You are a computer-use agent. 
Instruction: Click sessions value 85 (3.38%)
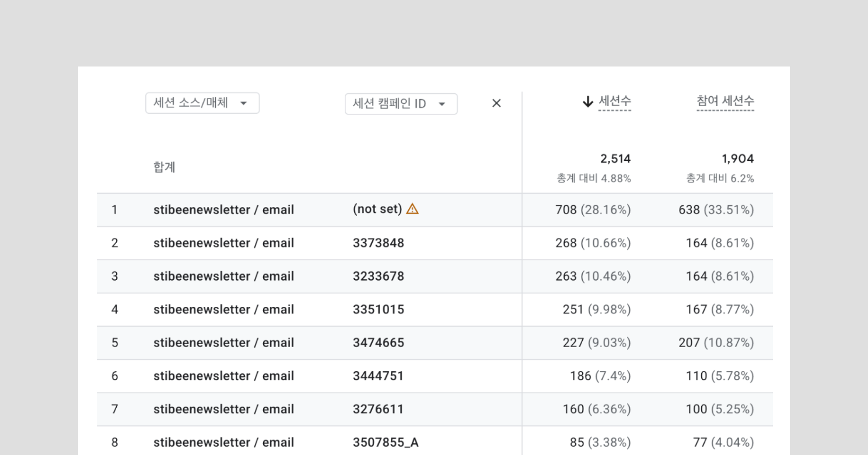click(600, 442)
